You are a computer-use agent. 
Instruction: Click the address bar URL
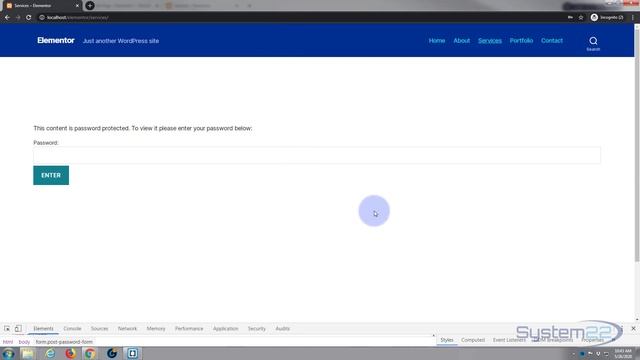[78, 18]
